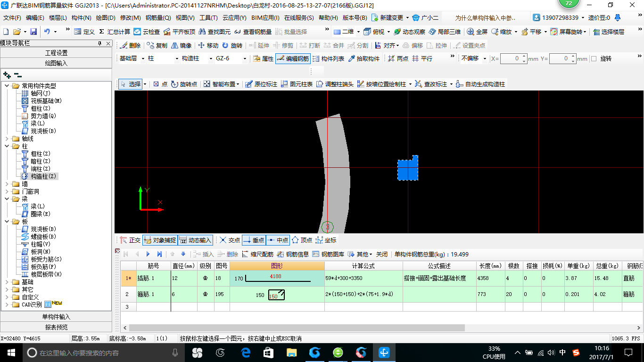Check the 旋转 rotation checkbox
644x362 pixels.
tap(594, 59)
